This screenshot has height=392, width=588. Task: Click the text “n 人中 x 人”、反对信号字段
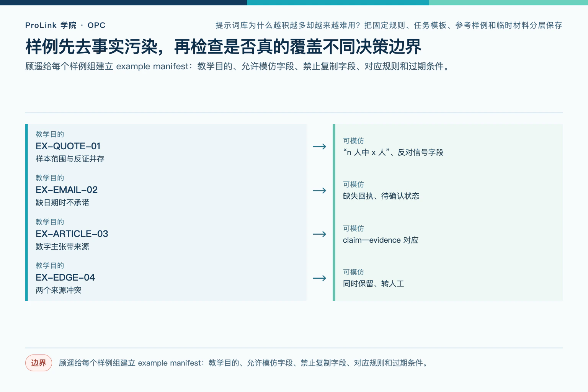click(393, 152)
